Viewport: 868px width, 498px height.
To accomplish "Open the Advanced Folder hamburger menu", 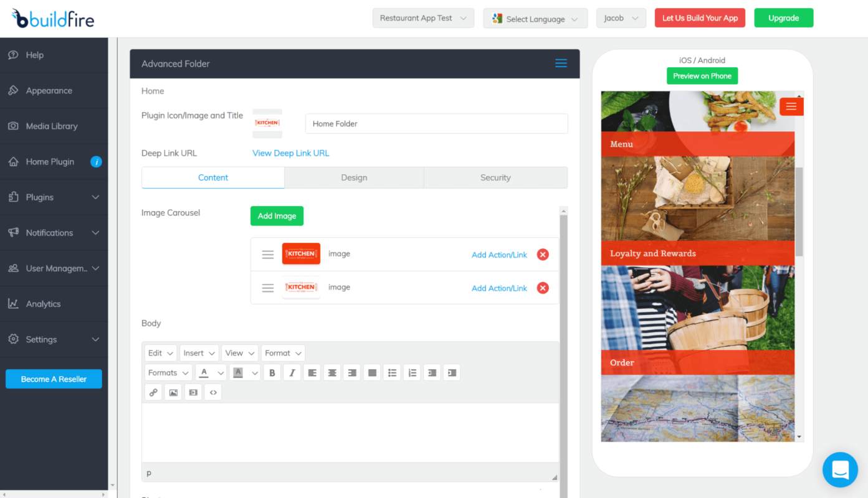I will click(x=561, y=63).
